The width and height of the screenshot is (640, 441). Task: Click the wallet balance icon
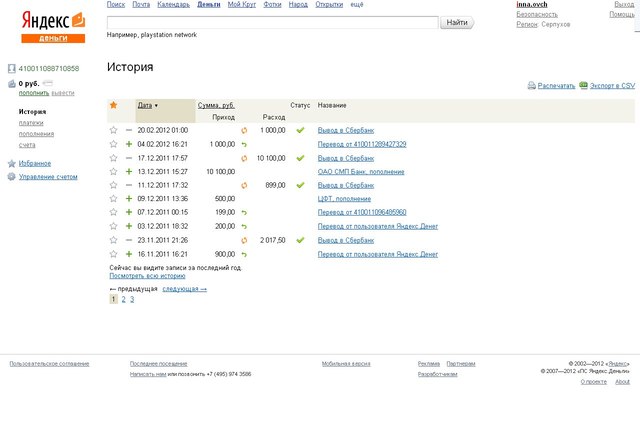(12, 84)
